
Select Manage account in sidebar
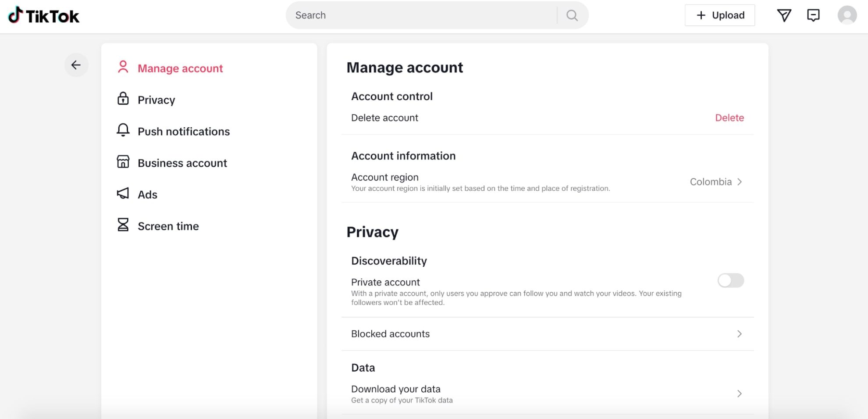click(180, 68)
